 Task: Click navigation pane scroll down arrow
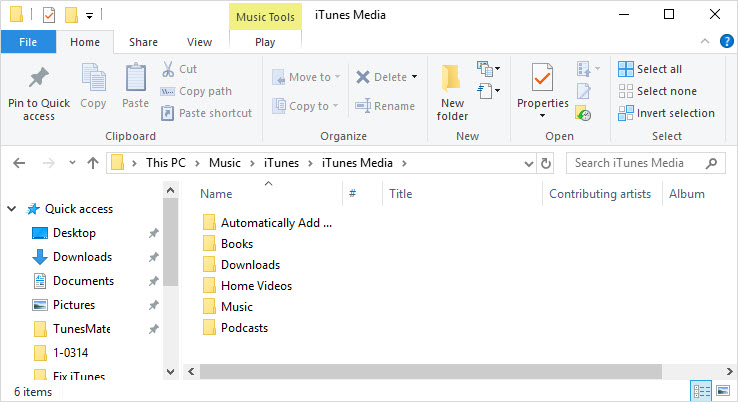[170, 371]
